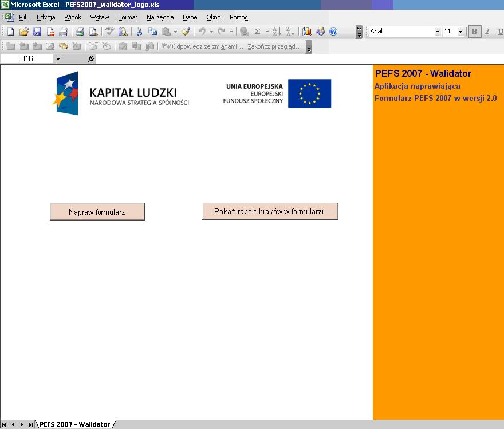The height and width of the screenshot is (429, 504).
Task: Copy the selection with the Copy icon
Action: click(152, 32)
